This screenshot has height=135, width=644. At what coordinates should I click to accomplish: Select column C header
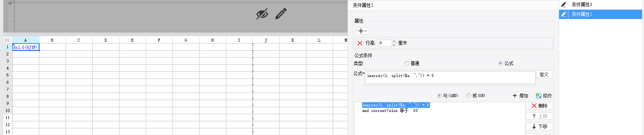click(79, 40)
